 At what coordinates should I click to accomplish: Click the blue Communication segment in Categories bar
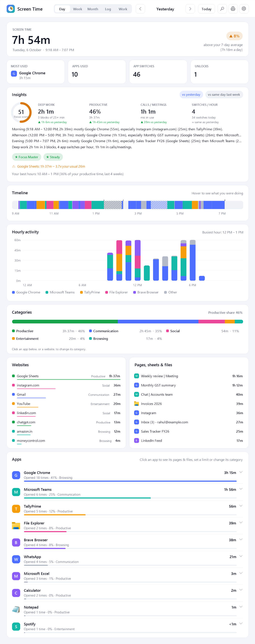tap(158, 321)
